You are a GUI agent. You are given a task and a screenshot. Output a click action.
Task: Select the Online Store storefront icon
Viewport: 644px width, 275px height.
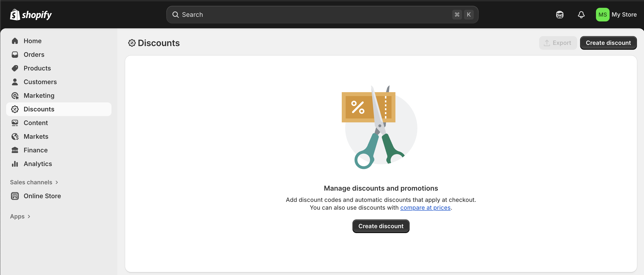[x=15, y=196]
